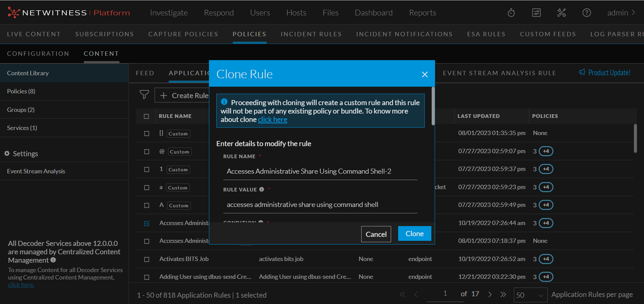The width and height of the screenshot is (644, 304).
Task: Click the Product Update megaphone icon
Action: pyautogui.click(x=582, y=73)
